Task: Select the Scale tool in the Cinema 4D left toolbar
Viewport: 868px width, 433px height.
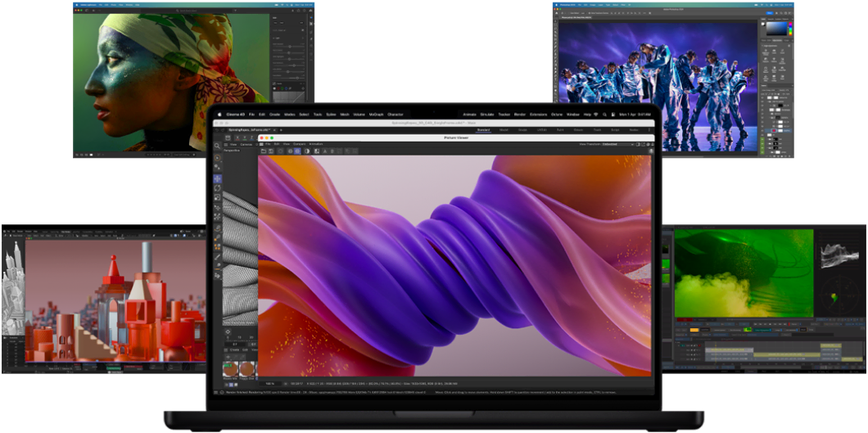Action: (218, 197)
